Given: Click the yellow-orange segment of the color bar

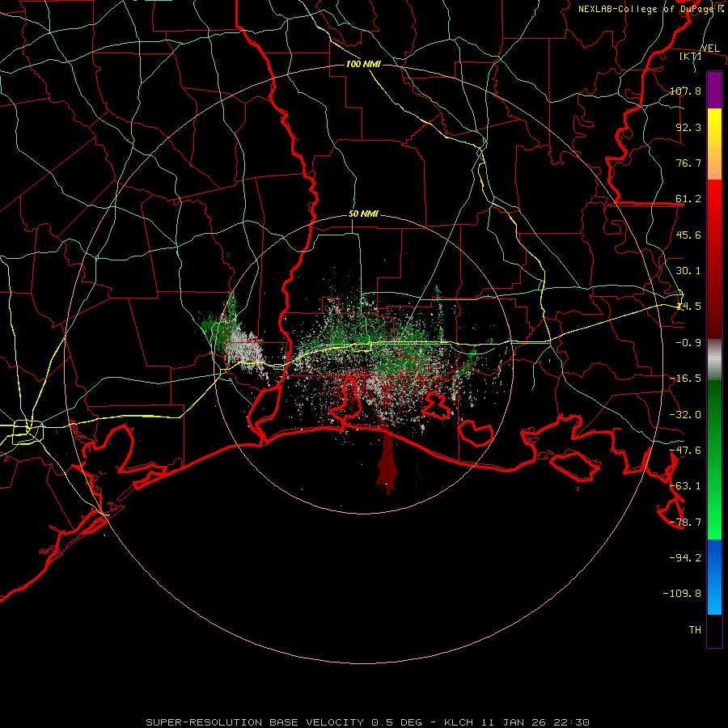Looking at the screenshot, I should pos(714,144).
